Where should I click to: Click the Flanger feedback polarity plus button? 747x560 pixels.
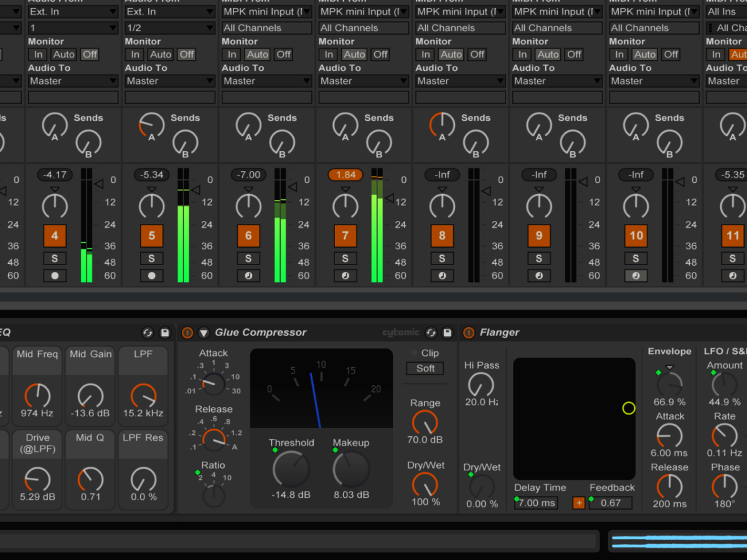click(579, 503)
